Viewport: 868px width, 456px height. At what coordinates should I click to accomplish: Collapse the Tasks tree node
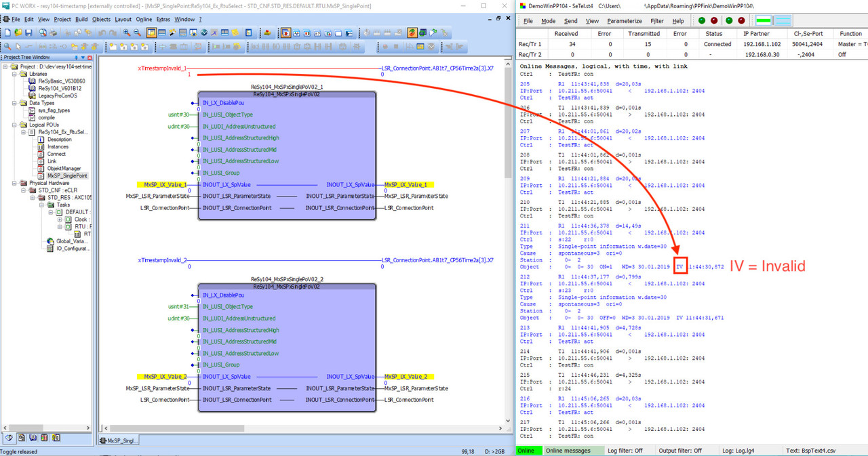41,205
